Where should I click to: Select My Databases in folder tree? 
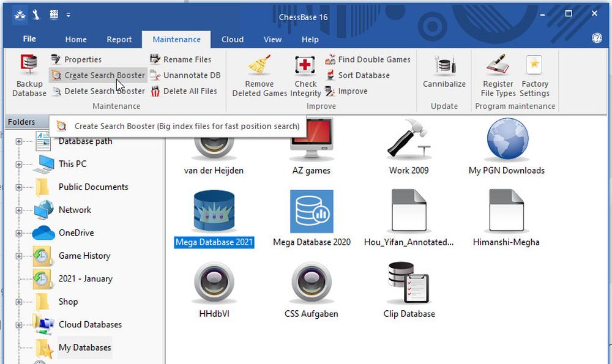click(84, 347)
